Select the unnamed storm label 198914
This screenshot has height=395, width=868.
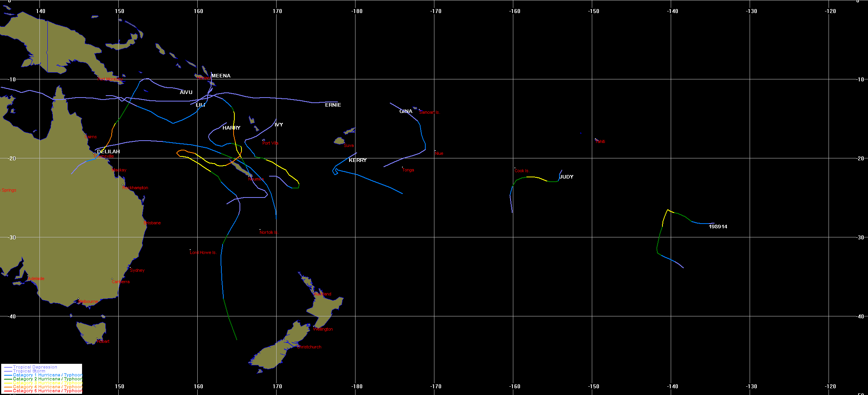718,227
